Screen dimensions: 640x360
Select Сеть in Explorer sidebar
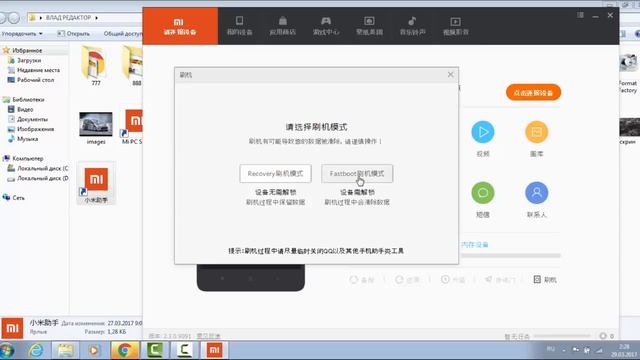tap(18, 198)
